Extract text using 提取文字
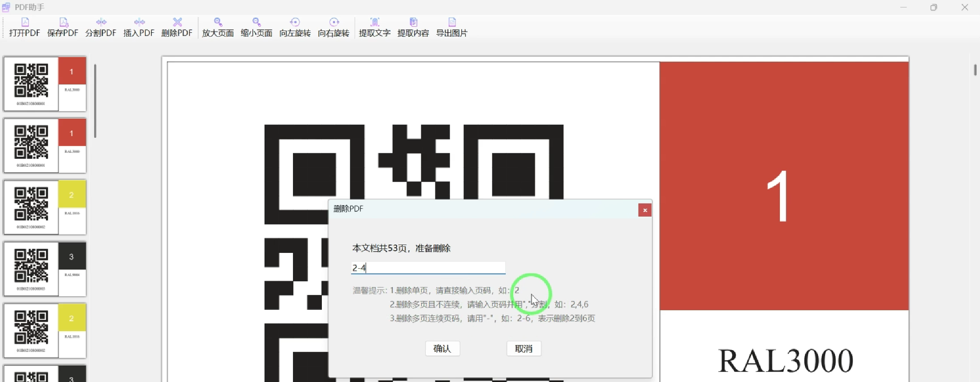Viewport: 980px width, 382px height. [374, 27]
